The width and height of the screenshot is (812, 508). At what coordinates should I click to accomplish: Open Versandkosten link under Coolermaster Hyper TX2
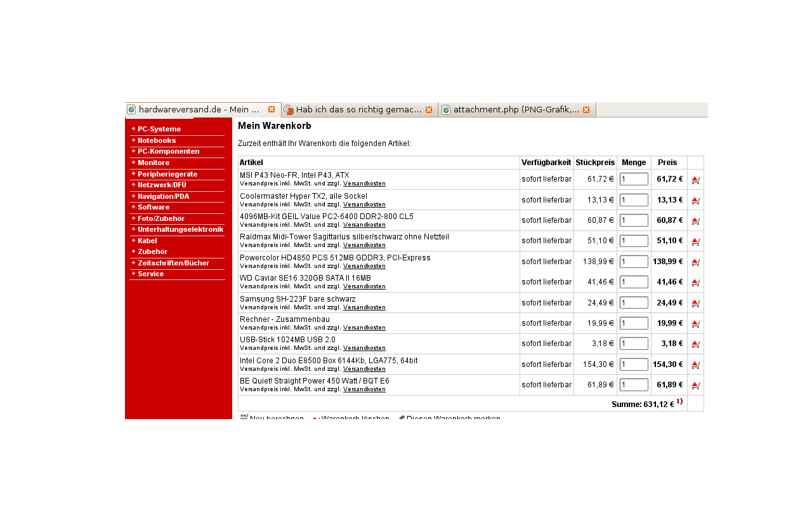pos(364,204)
